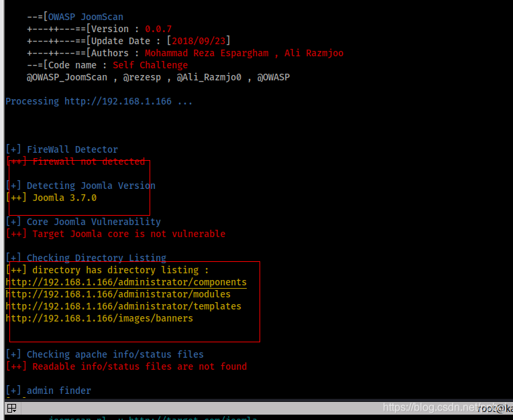Select the version number 0.0.7
513x420 pixels.
(x=158, y=29)
